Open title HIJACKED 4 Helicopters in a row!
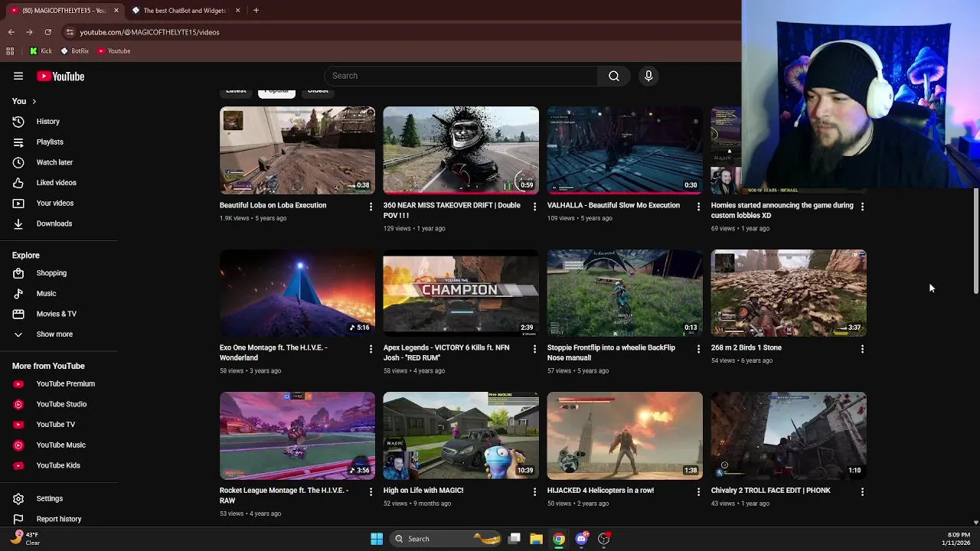980x551 pixels. click(x=600, y=491)
